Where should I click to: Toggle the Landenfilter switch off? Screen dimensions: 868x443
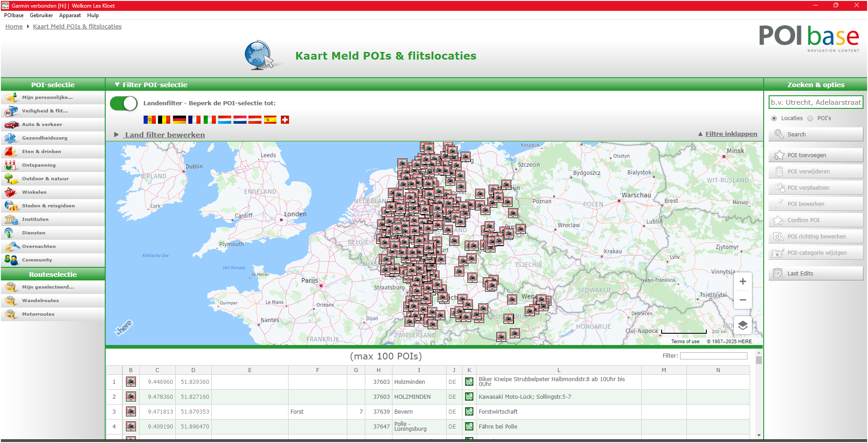tap(124, 103)
